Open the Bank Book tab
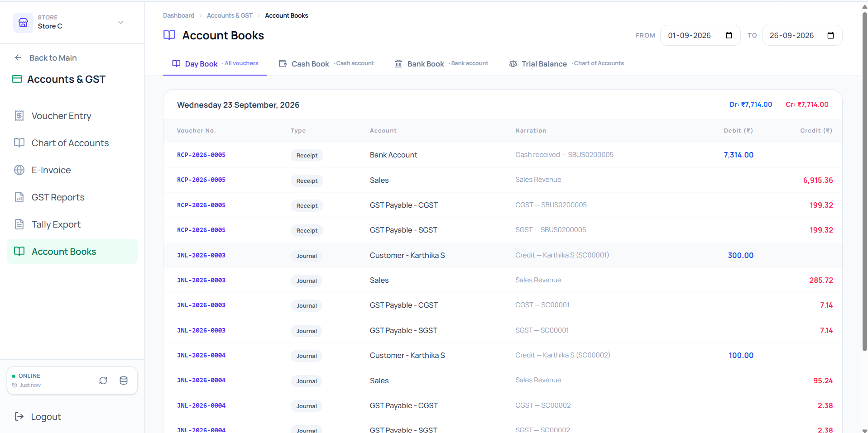Image resolution: width=868 pixels, height=433 pixels. (441, 64)
